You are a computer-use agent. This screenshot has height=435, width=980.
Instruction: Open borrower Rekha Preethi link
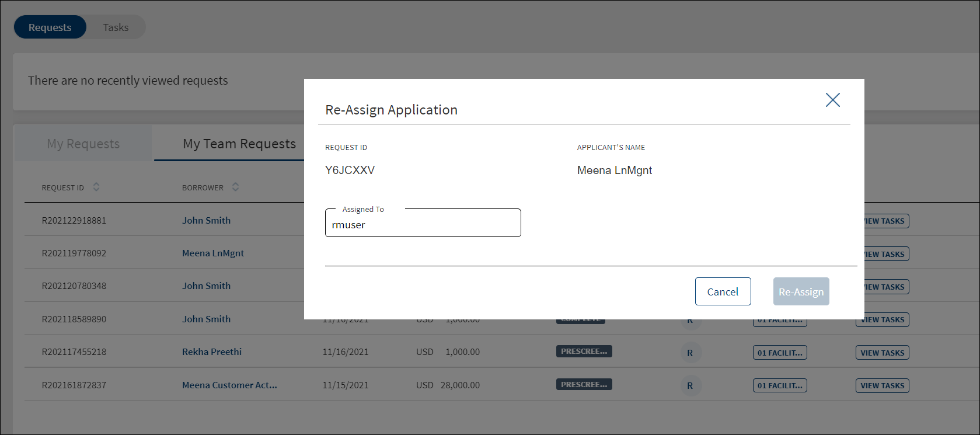pos(212,352)
